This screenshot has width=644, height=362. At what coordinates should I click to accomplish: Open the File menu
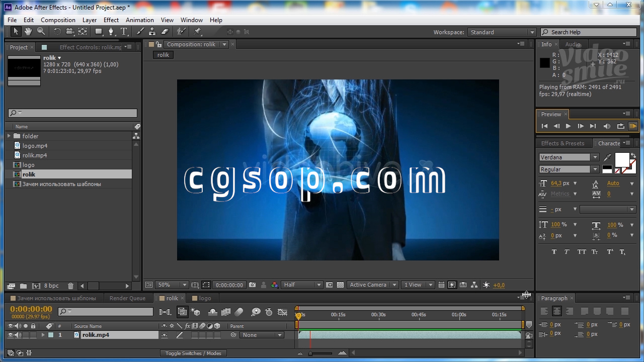pos(12,20)
